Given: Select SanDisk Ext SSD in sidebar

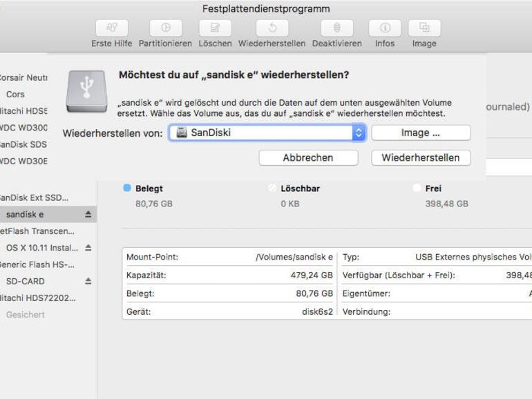Looking at the screenshot, I should pos(33,197).
